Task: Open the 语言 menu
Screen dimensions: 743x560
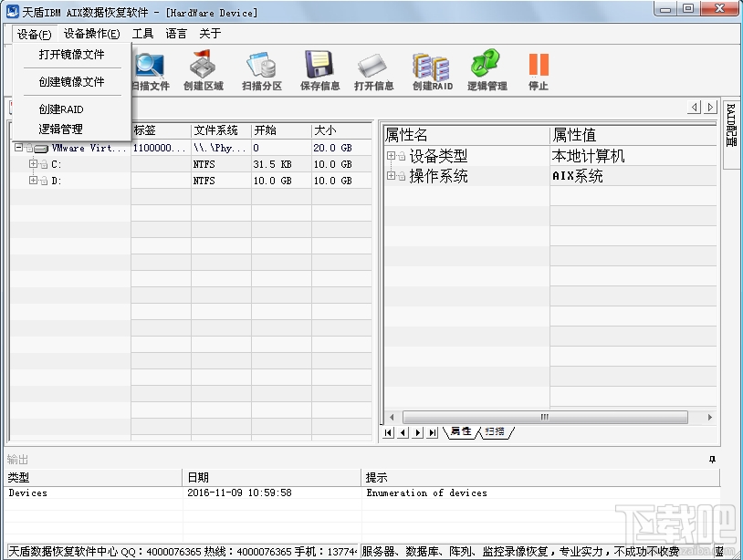Action: (176, 34)
